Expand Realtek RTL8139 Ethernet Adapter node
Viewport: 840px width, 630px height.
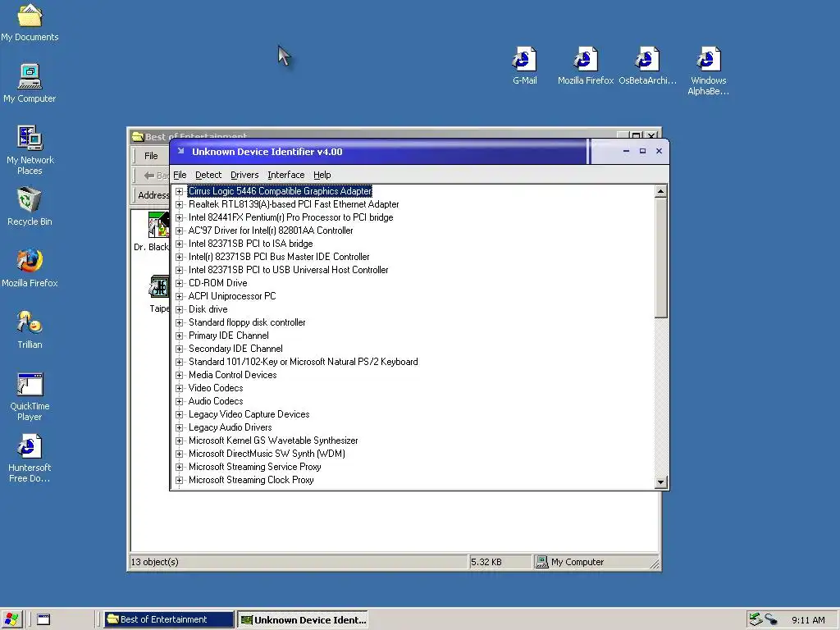(180, 204)
